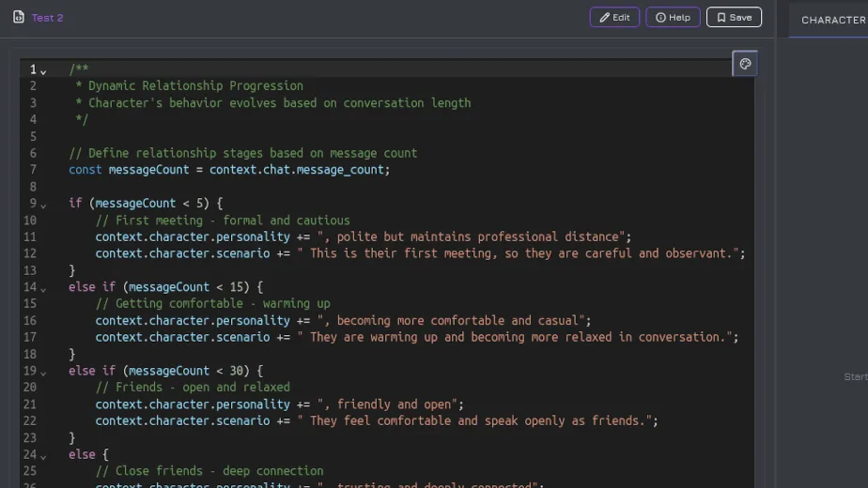Click string 'friendly and open' on line 21
Viewport: 868px width, 488px height.
click(394, 404)
